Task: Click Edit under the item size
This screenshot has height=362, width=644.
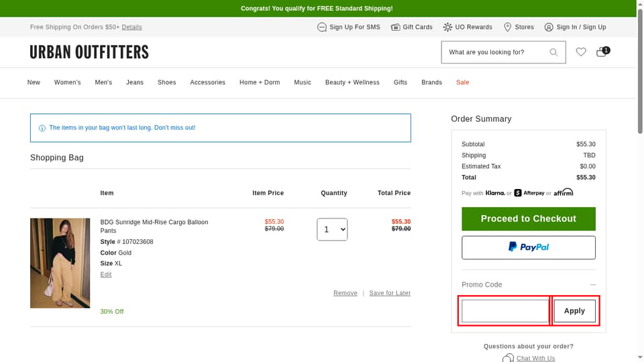Action: (x=106, y=275)
